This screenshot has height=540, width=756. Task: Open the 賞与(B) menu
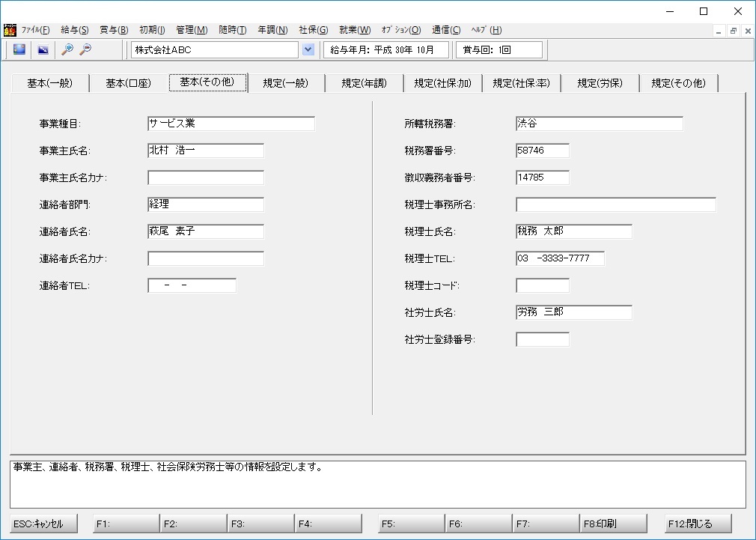[114, 30]
